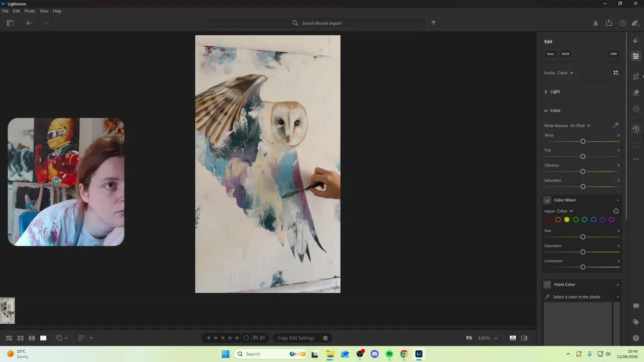This screenshot has height=362, width=644.
Task: Open the profile browser grid icon
Action: coord(615,73)
